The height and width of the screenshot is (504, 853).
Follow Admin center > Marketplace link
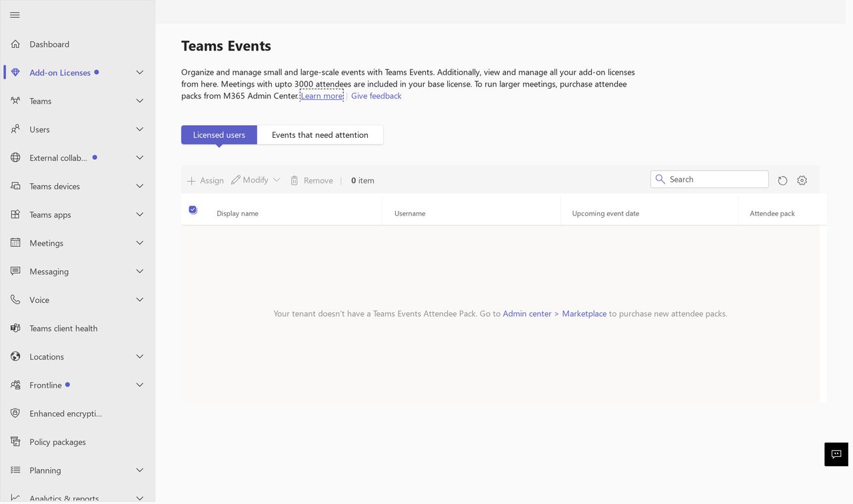[554, 314]
